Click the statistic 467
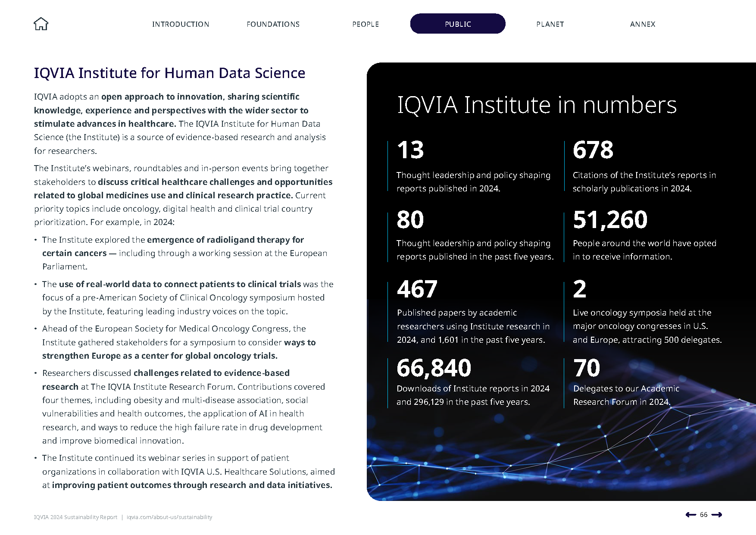Image resolution: width=756 pixels, height=535 pixels. click(x=417, y=289)
